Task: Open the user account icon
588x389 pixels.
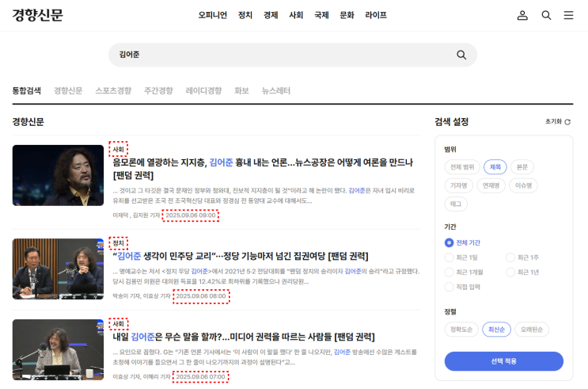Action: click(522, 15)
